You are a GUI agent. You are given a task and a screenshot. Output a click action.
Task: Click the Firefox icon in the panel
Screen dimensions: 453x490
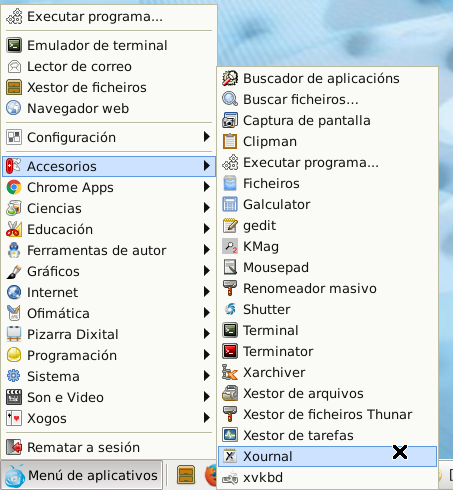click(x=211, y=475)
